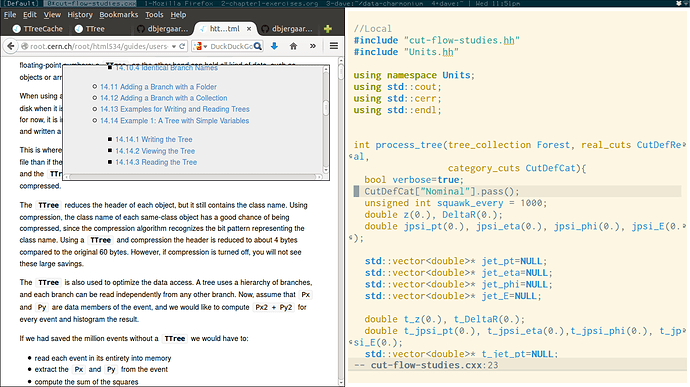
Task: Open the Tools menu
Action: (x=154, y=15)
